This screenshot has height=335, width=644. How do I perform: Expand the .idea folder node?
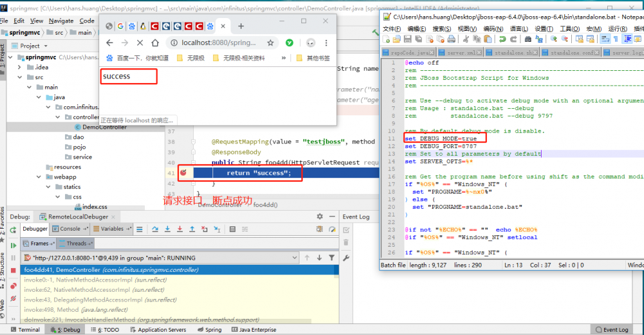[x=20, y=67]
